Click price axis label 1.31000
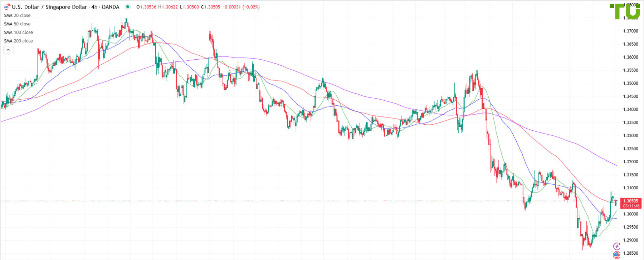The height and width of the screenshot is (260, 644). click(x=631, y=188)
